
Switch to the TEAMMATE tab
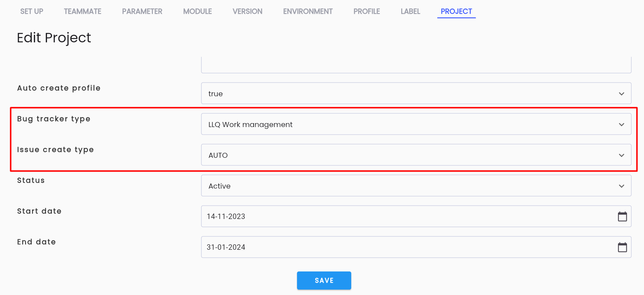click(82, 11)
